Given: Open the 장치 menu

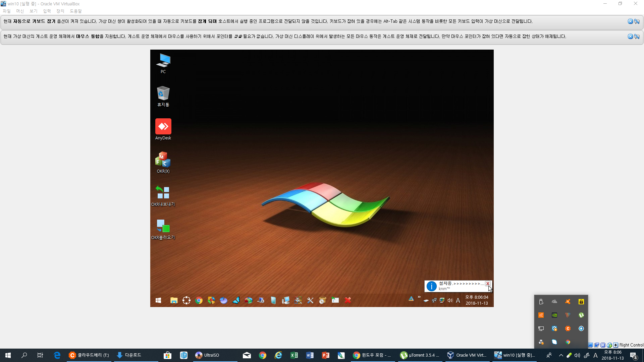Looking at the screenshot, I should point(60,11).
